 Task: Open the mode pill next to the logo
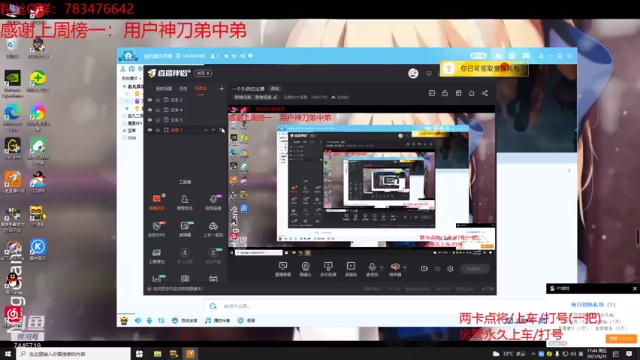coord(203,73)
